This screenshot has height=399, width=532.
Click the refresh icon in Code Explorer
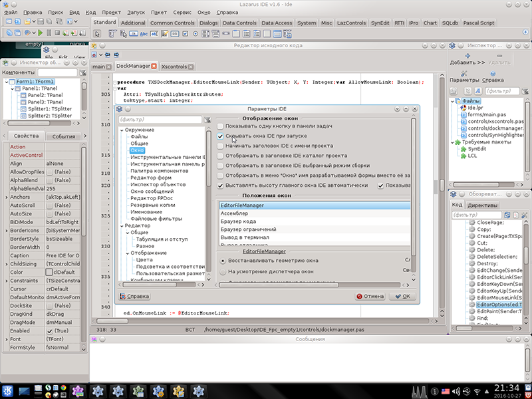[507, 215]
